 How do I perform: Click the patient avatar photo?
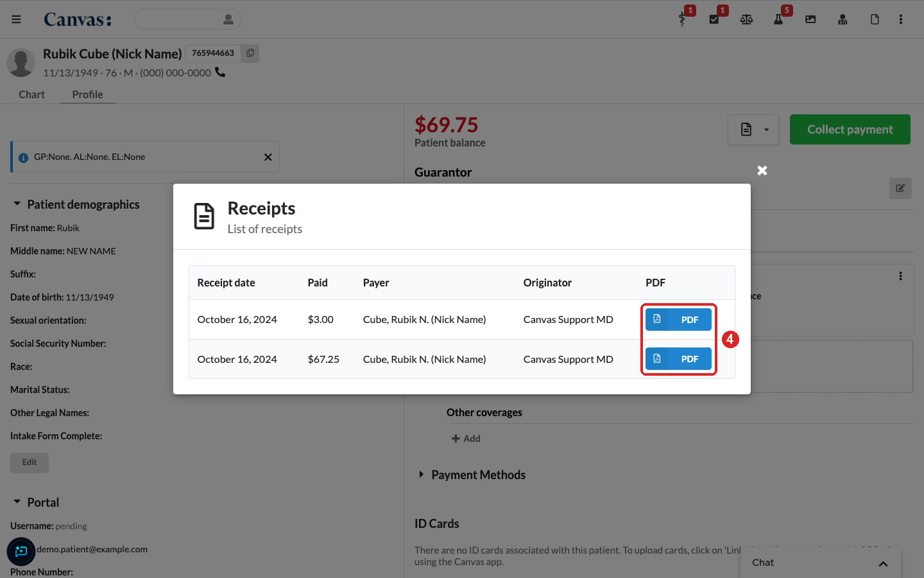click(x=21, y=63)
